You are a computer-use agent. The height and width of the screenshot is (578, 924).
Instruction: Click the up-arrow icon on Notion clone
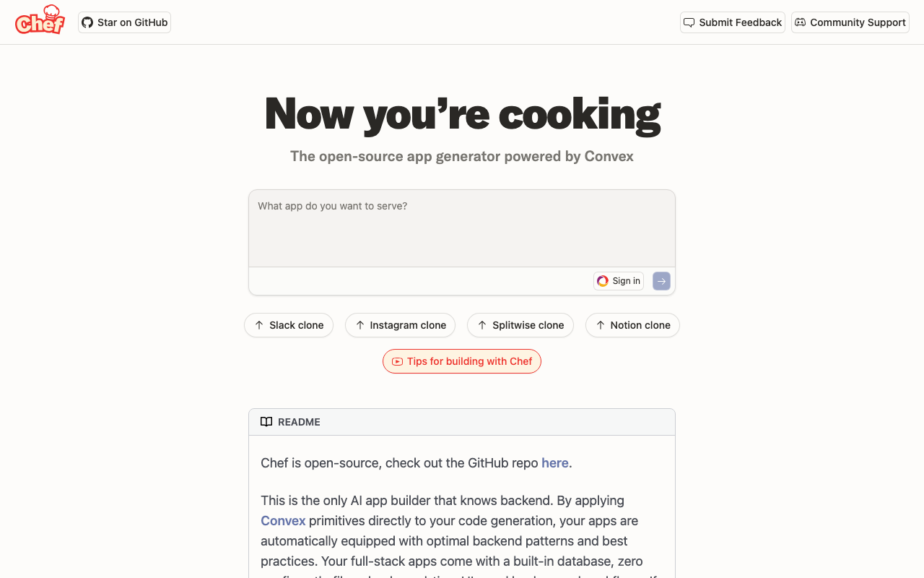601,325
